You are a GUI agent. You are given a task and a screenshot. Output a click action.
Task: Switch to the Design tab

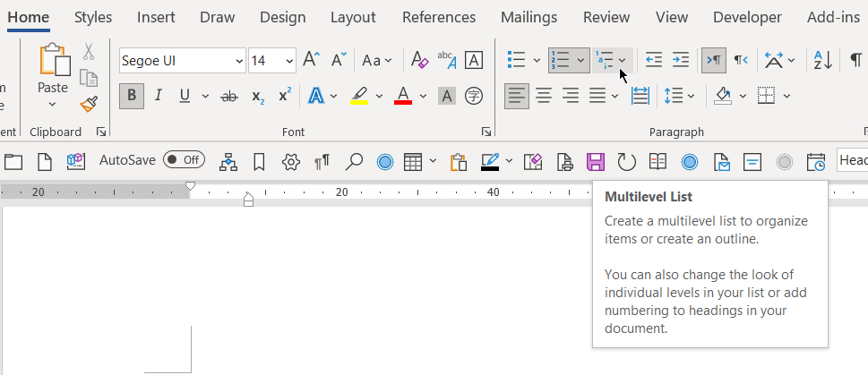(x=282, y=17)
